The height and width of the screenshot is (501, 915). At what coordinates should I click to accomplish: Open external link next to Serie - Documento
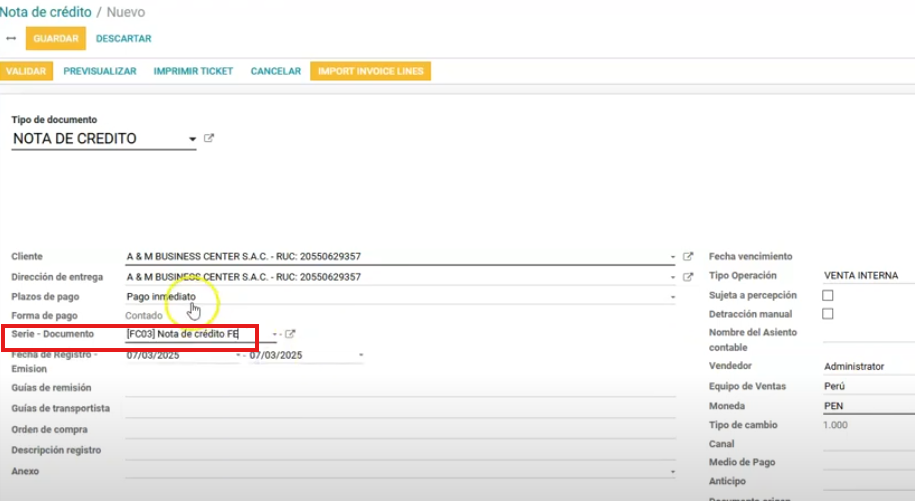[291, 334]
